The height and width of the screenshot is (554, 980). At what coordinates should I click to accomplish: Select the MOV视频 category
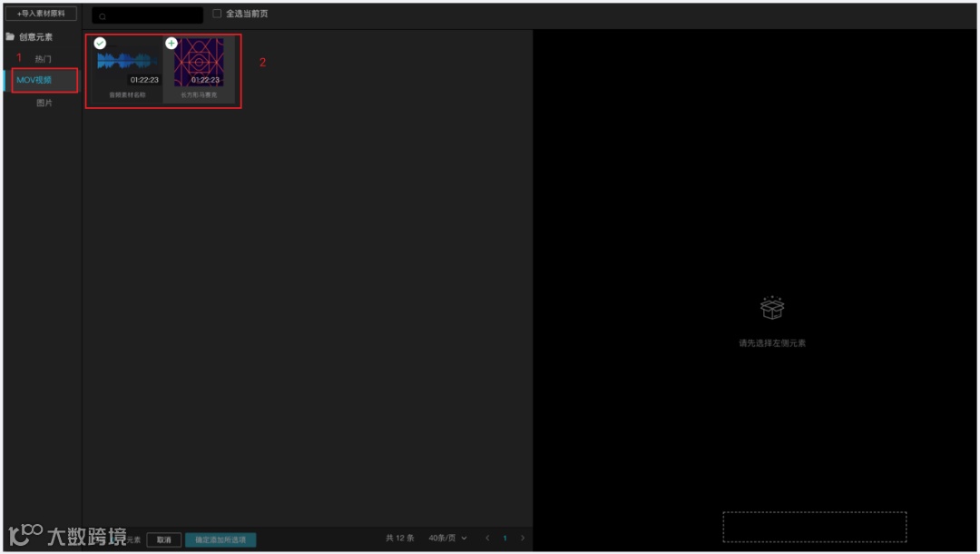[34, 80]
